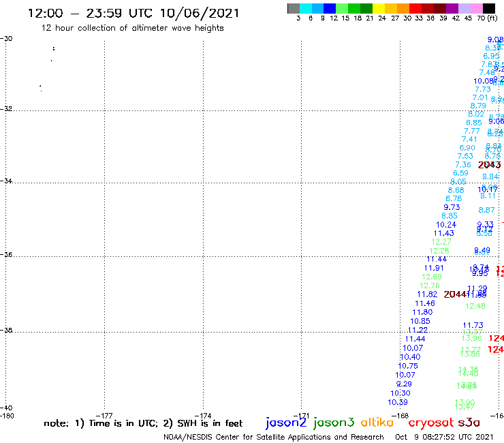The image size is (504, 443).
Task: Click the 'jason2' satellite legend label
Action: click(x=286, y=423)
